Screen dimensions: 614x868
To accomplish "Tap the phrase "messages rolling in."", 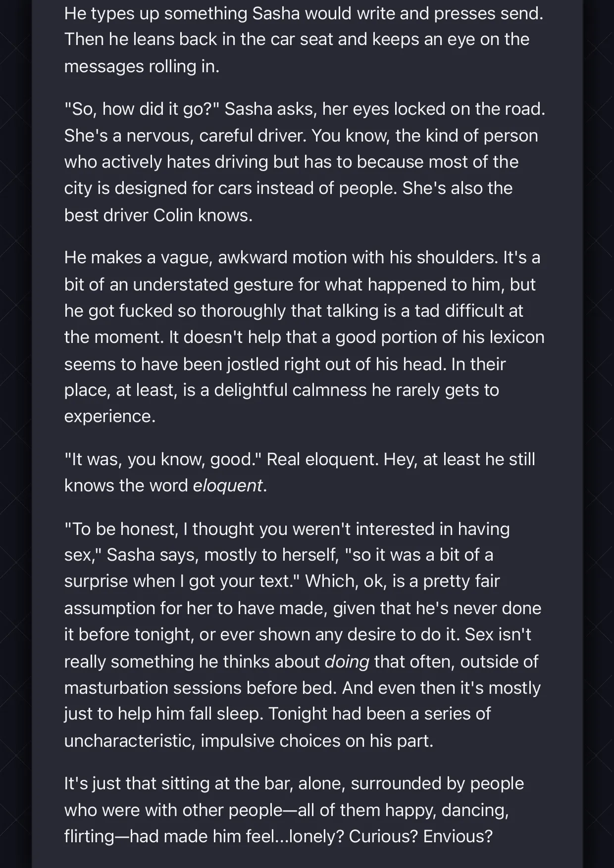I will (142, 66).
